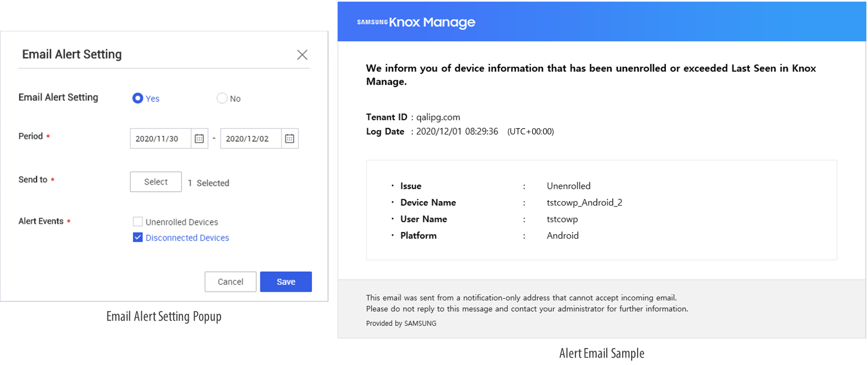Click the Samsung Knox Manage logo
This screenshot has width=868, height=365.
click(416, 22)
